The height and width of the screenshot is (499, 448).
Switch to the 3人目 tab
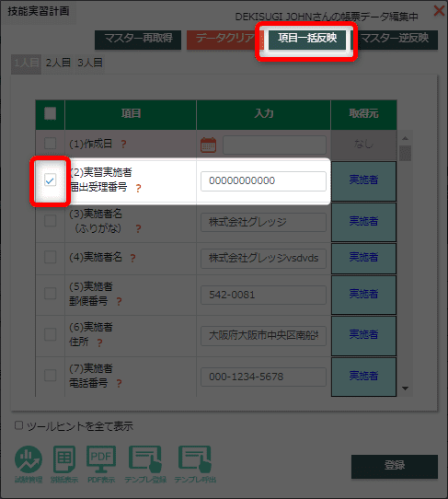(90, 63)
